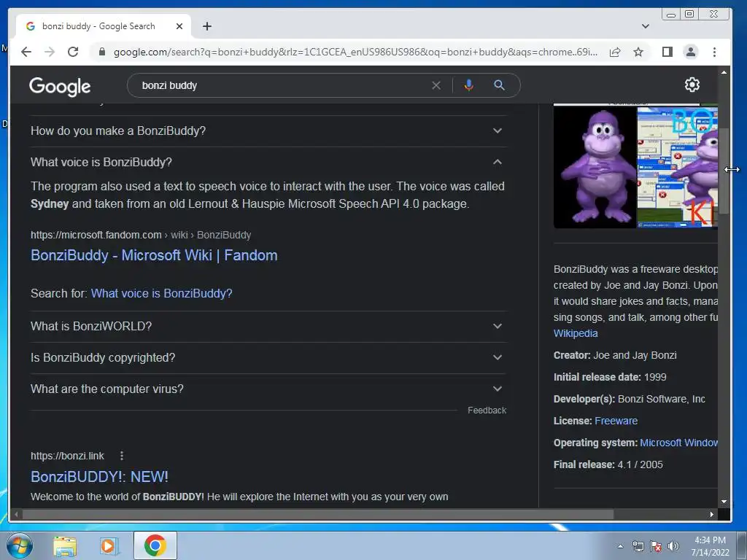Open BonziBuddy - Microsoft Wiki | Fandom

154,255
